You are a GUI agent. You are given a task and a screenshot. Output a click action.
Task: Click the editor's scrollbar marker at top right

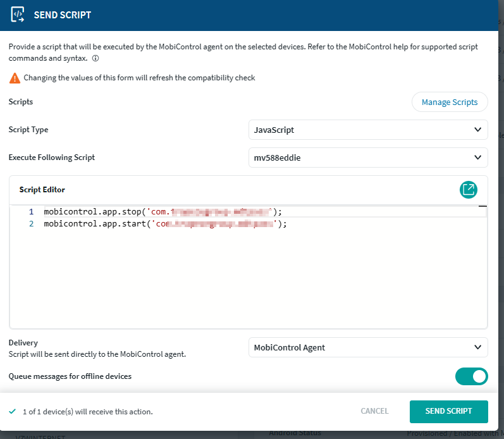pos(482,207)
